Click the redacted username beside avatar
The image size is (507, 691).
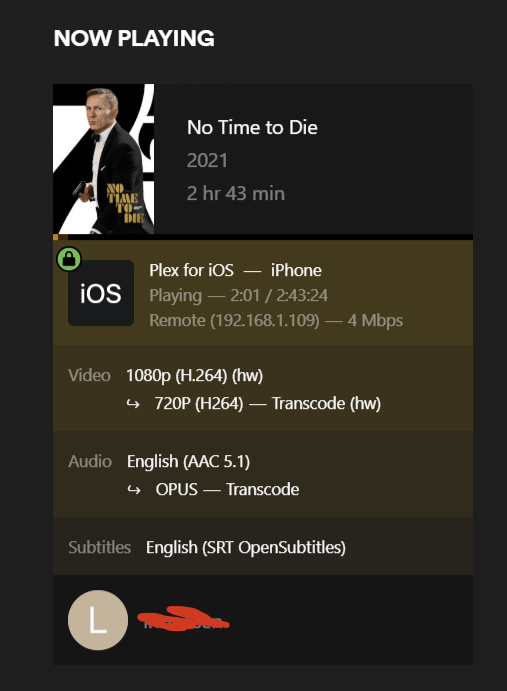pos(183,619)
